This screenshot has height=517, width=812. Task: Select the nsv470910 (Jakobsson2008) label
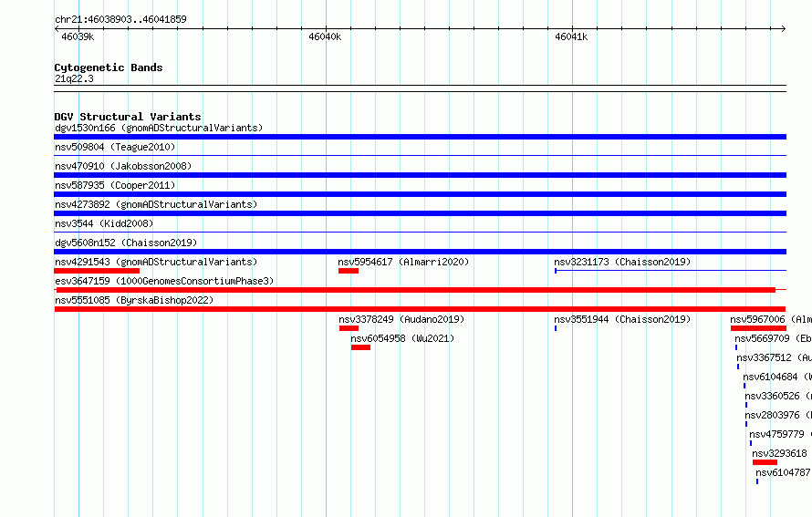[x=123, y=166]
